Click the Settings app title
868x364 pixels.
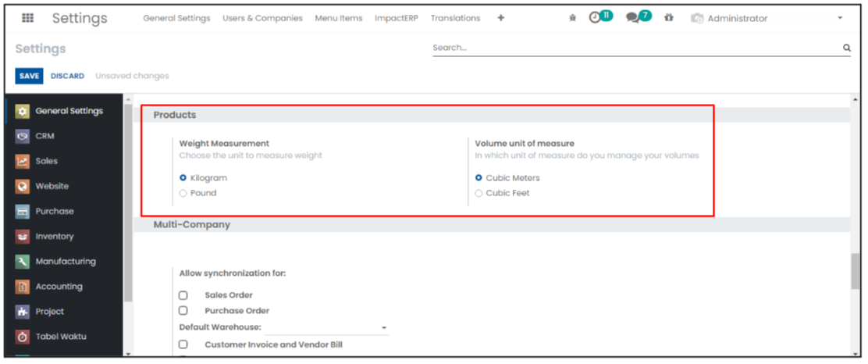click(x=80, y=18)
